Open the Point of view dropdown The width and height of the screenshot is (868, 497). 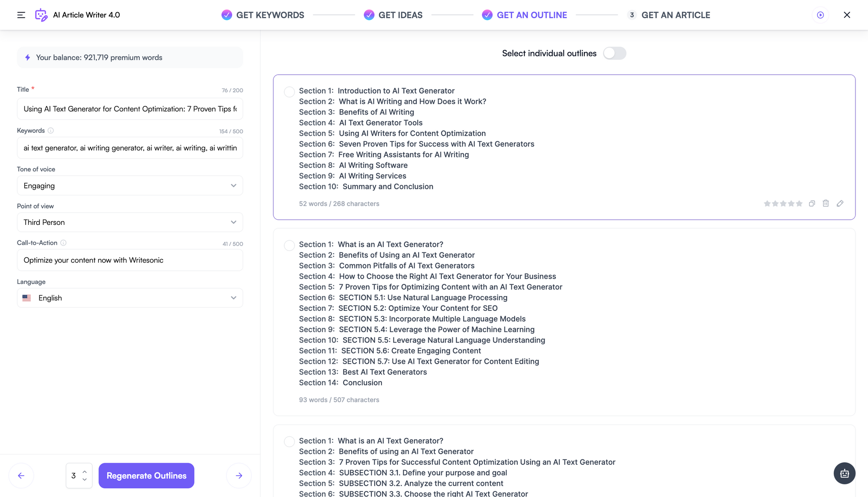[130, 222]
